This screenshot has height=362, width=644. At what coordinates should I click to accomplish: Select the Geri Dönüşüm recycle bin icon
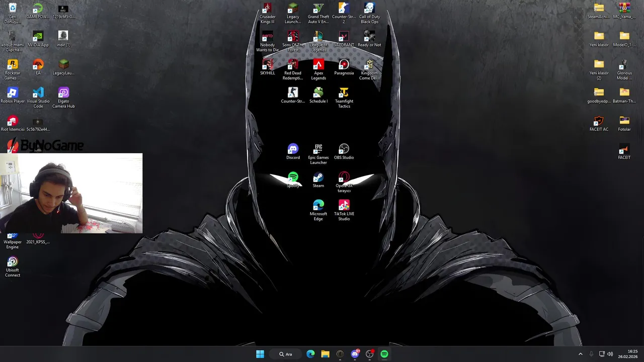pyautogui.click(x=13, y=14)
